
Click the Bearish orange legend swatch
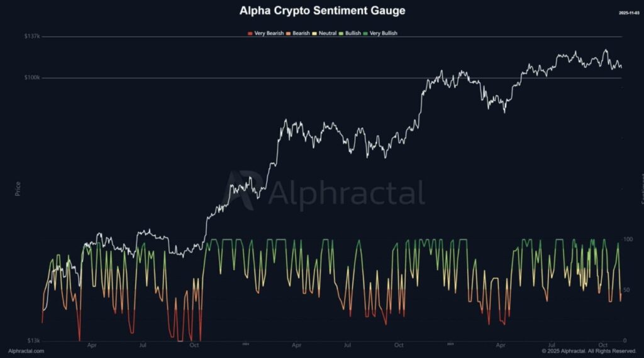(x=288, y=33)
